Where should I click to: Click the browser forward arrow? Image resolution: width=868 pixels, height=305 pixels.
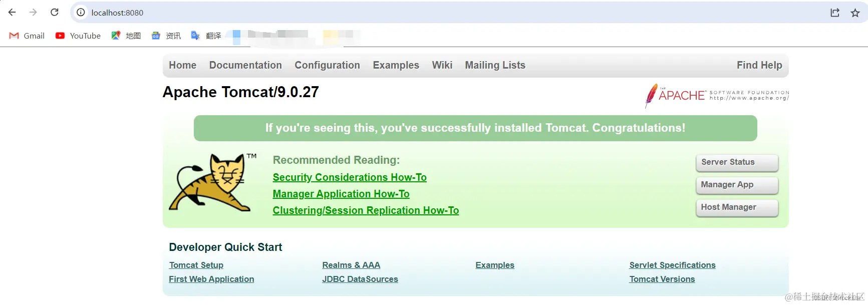tap(33, 13)
